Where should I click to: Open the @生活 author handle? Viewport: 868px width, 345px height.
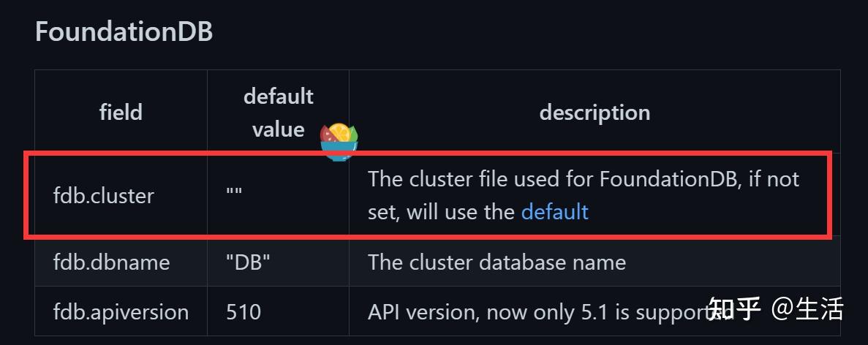coord(808,309)
